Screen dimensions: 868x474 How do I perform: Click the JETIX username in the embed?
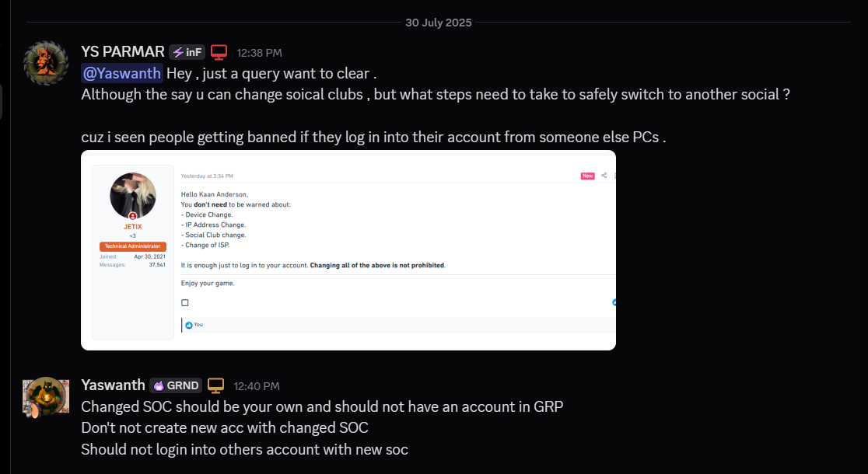132,226
